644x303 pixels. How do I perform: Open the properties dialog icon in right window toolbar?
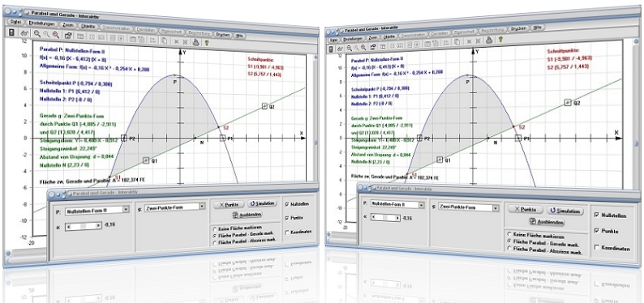point(373,47)
